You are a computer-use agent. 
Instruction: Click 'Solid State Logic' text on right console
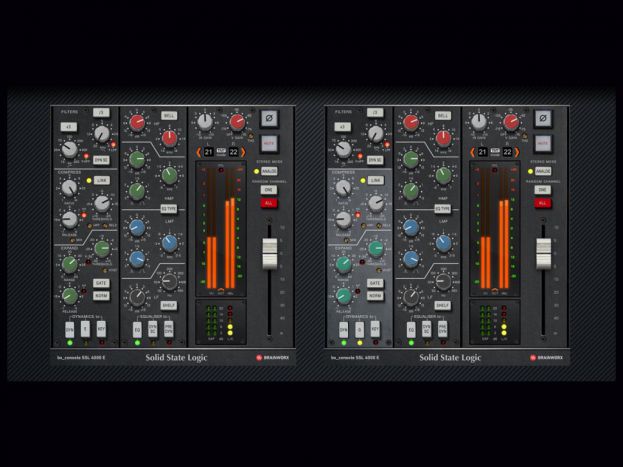point(450,358)
